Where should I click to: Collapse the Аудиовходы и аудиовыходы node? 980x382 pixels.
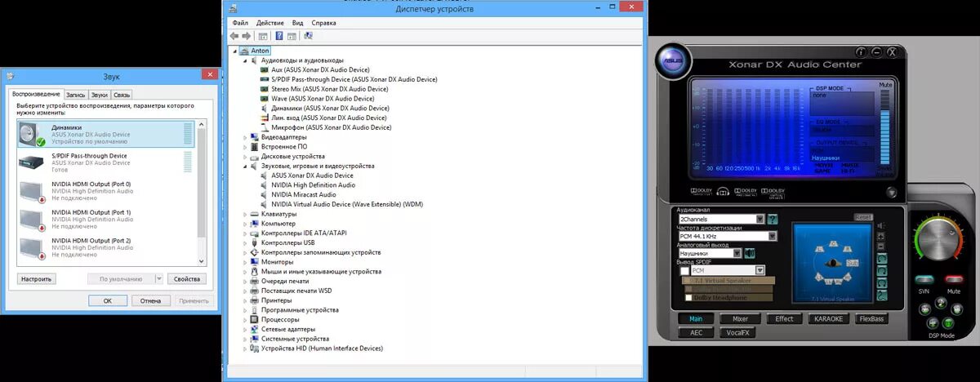pyautogui.click(x=244, y=60)
